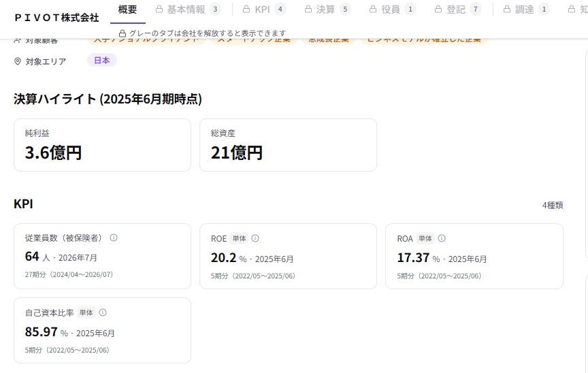Screen dimensions: 588x373
Task: Open the locked 登記 tab
Action: (458, 10)
